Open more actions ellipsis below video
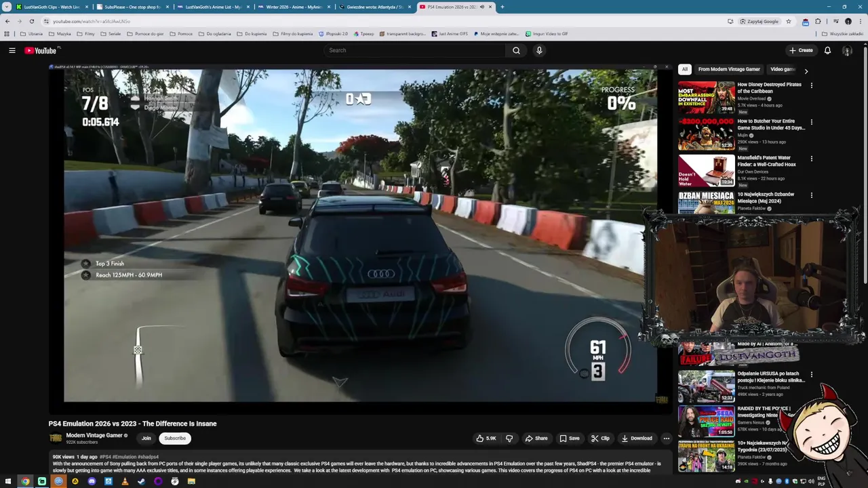This screenshot has height=488, width=868. point(666,439)
